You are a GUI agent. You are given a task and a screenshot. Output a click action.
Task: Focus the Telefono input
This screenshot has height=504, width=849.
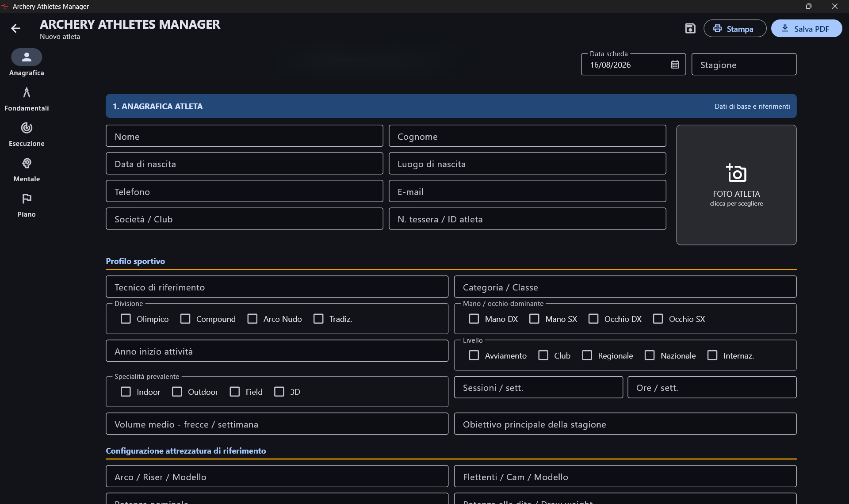(x=245, y=191)
